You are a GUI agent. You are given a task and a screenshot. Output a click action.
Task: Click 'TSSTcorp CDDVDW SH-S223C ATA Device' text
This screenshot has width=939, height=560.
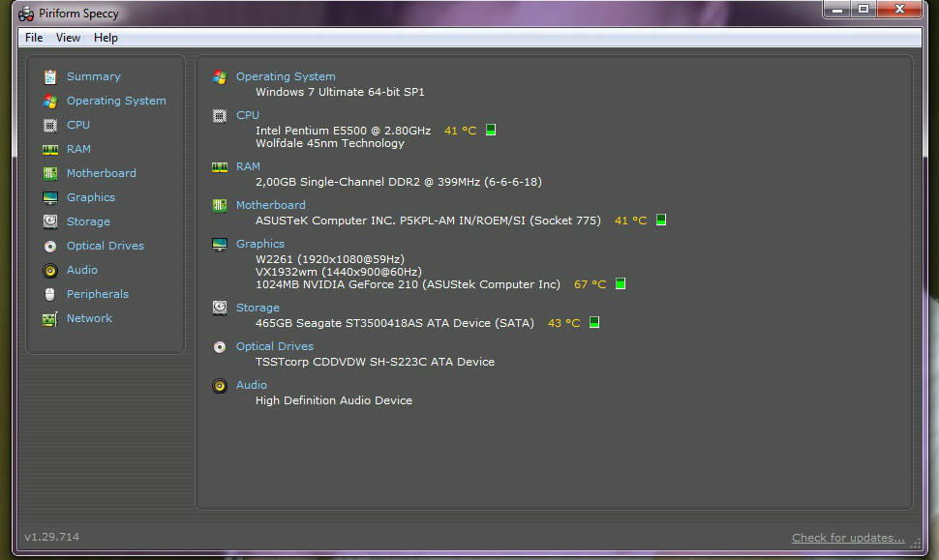(375, 362)
